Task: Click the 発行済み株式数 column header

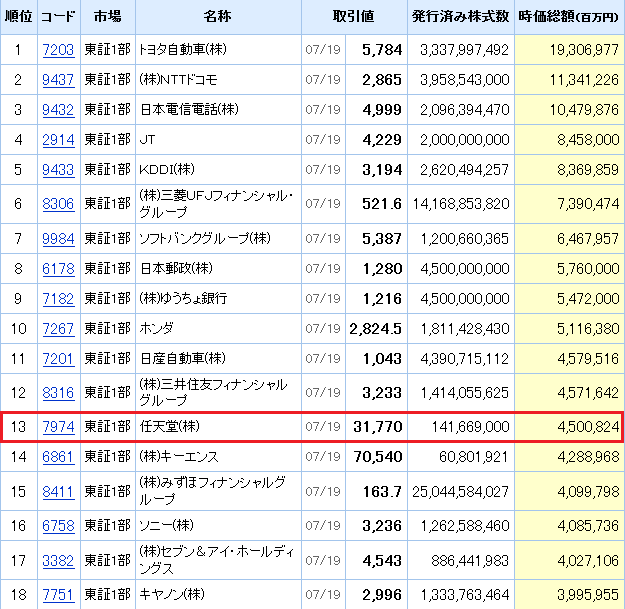Action: [x=460, y=17]
